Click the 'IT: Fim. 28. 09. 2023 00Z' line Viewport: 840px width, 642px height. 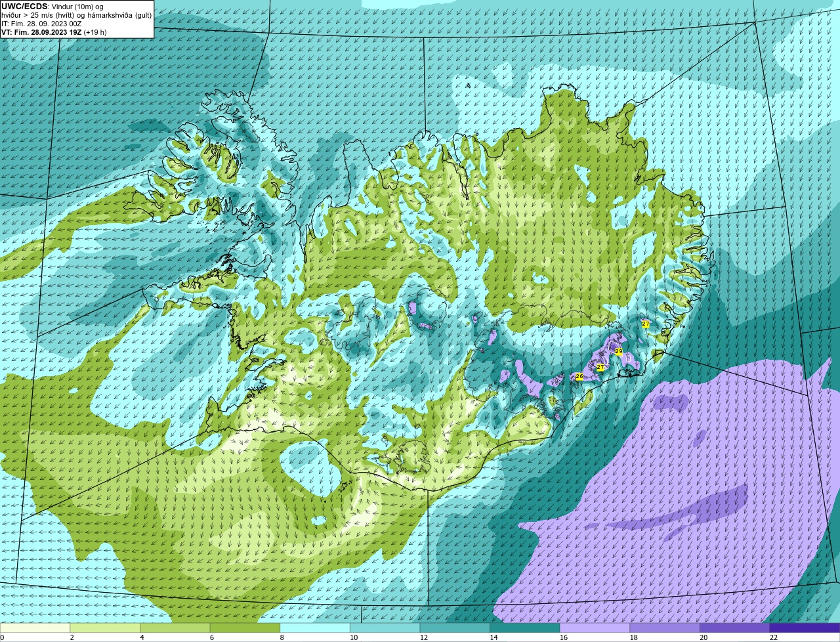point(42,24)
